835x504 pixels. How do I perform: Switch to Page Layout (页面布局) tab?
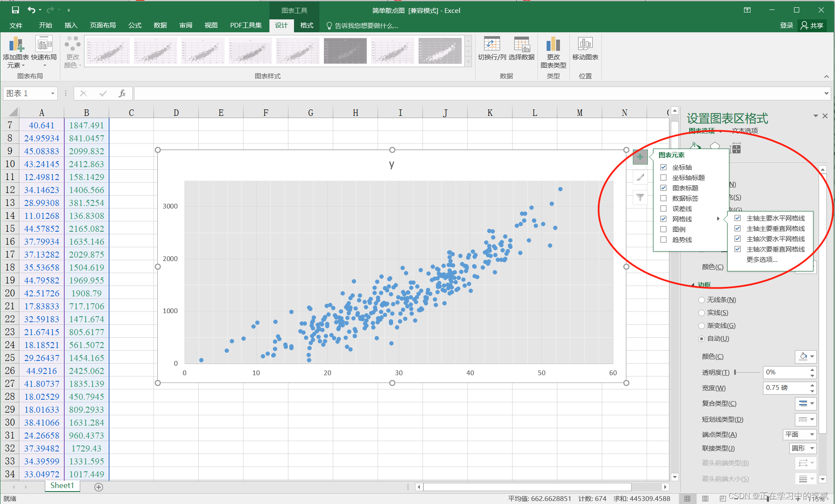pos(103,25)
